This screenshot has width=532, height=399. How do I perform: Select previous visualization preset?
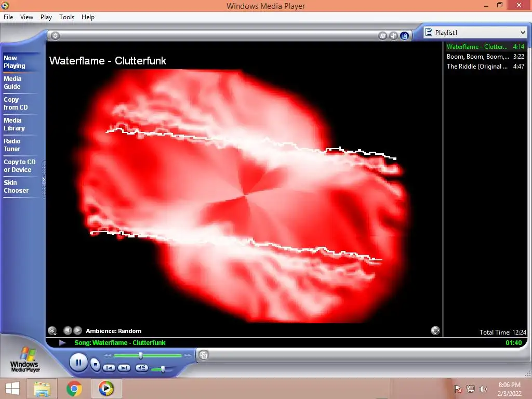tap(68, 330)
